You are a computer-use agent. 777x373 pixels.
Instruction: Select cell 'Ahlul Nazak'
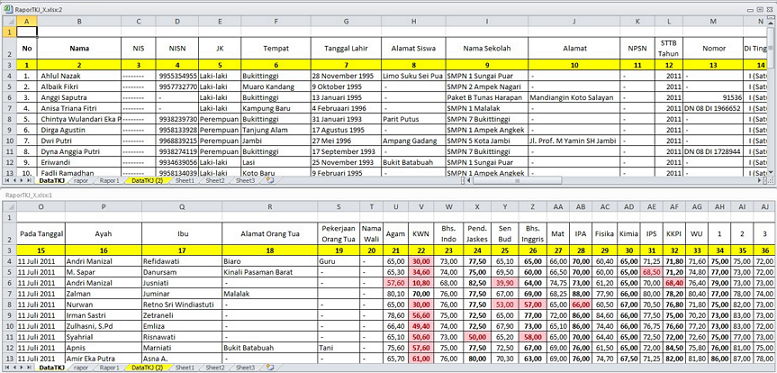[79, 76]
